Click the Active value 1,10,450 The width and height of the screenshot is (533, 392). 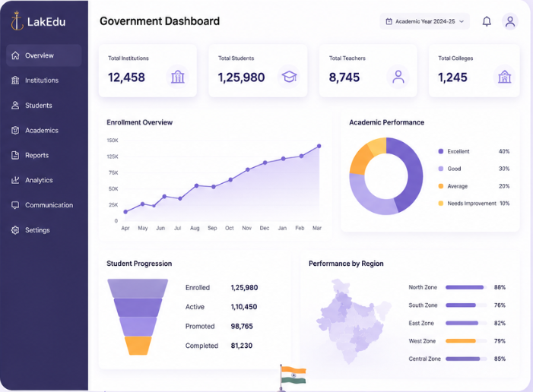(244, 307)
